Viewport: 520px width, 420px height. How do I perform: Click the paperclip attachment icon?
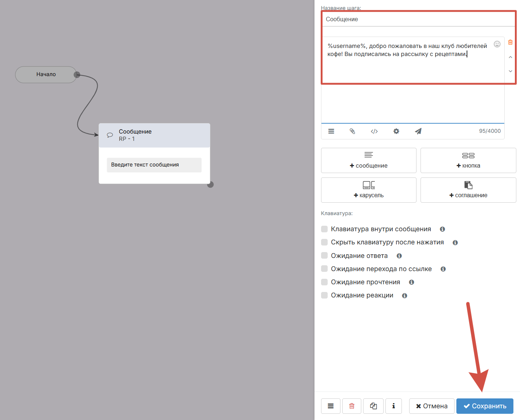(x=353, y=131)
